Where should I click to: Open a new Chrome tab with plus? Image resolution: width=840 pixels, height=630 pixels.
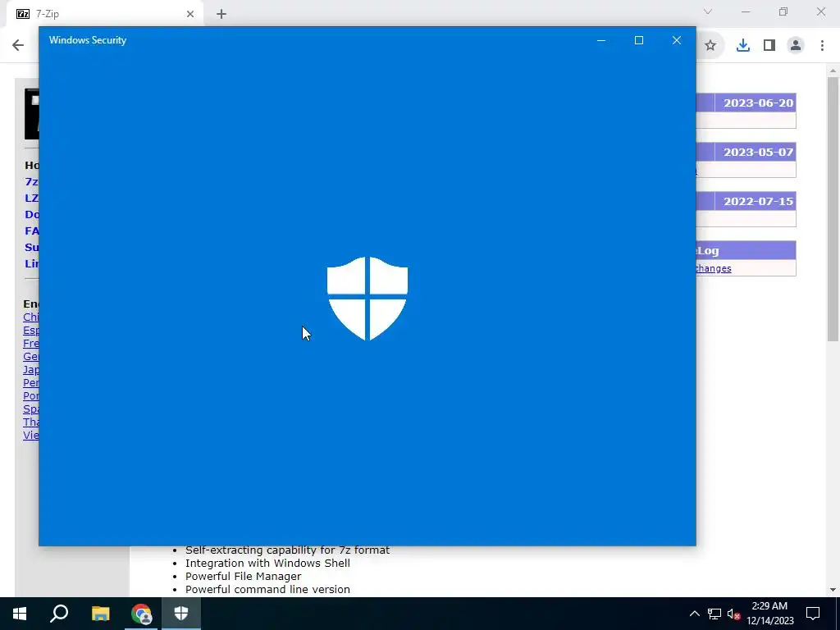click(221, 14)
